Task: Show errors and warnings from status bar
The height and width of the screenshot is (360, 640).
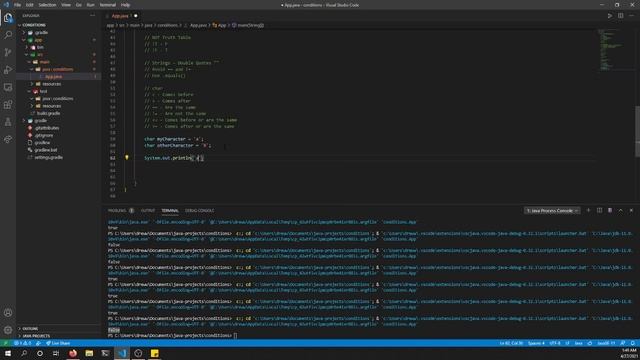Action: point(22,343)
